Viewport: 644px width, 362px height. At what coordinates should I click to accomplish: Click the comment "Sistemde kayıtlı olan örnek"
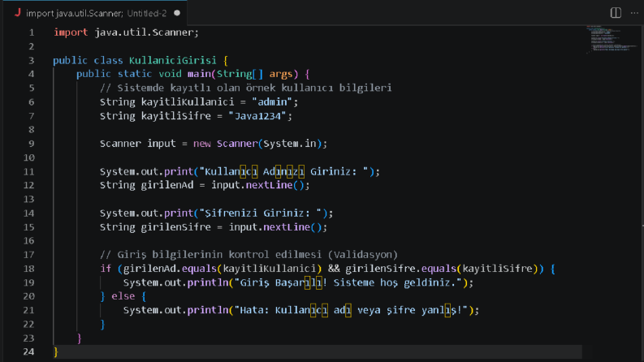pos(196,88)
